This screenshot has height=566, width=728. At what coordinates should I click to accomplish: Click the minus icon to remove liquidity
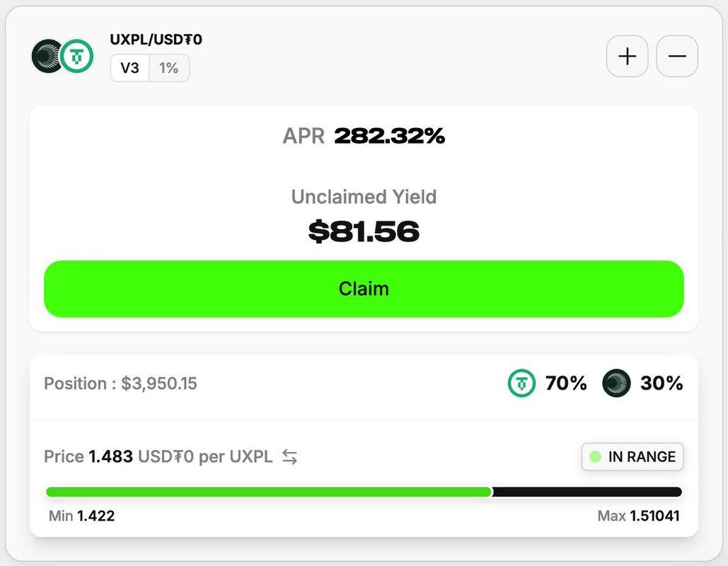pyautogui.click(x=677, y=56)
